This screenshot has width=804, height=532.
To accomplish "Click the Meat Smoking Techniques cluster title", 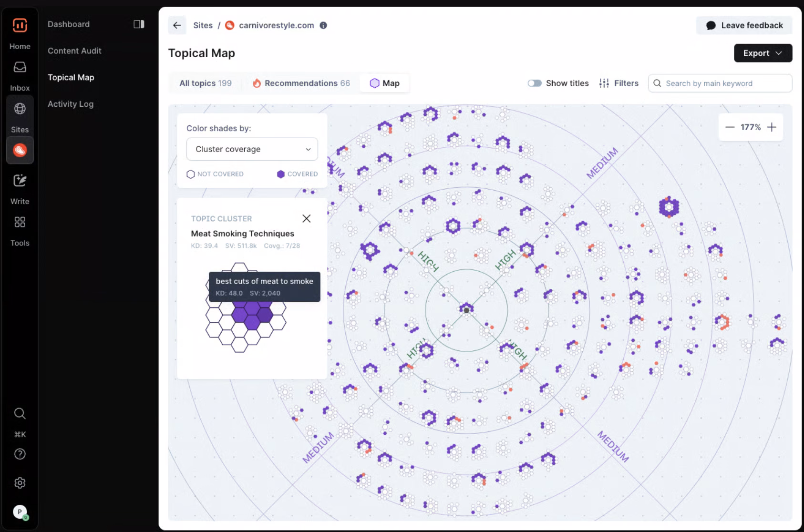I will click(x=243, y=234).
